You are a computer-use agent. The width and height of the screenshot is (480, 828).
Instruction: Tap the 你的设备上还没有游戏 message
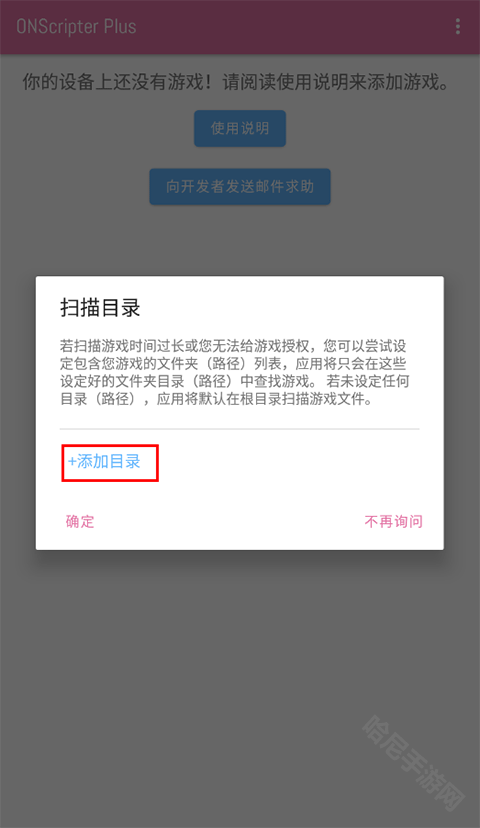[x=237, y=82]
